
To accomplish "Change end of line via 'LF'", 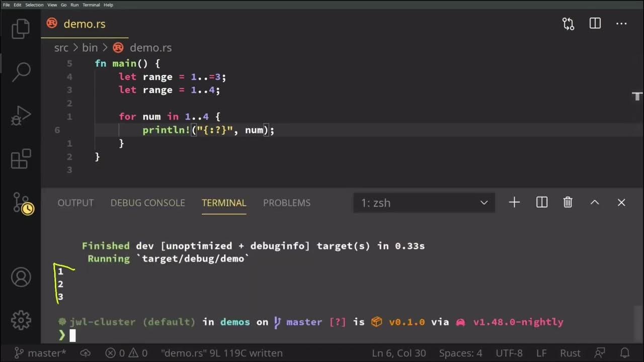I will (x=541, y=353).
